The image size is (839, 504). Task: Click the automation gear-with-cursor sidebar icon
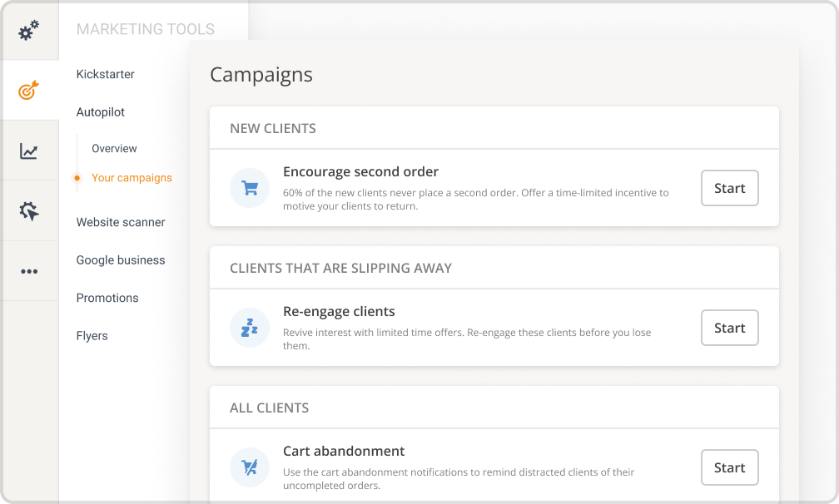point(27,210)
